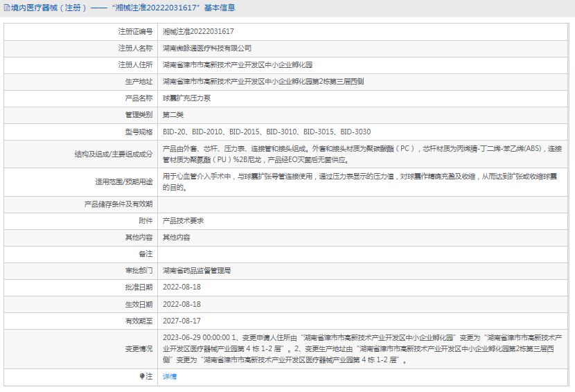Image resolution: width=575 pixels, height=392 pixels.
Task: Click the 型号规格 label cell
Action: click(x=80, y=132)
